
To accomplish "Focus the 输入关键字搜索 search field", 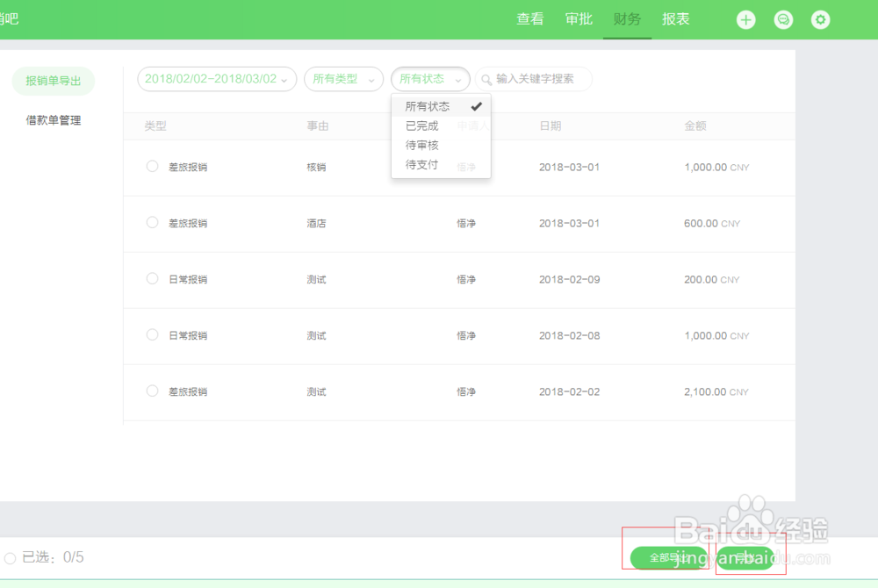I will pos(534,79).
